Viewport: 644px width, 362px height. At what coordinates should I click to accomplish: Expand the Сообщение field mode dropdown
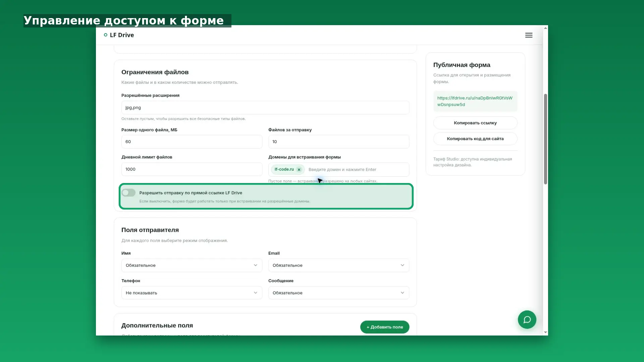[x=338, y=293]
